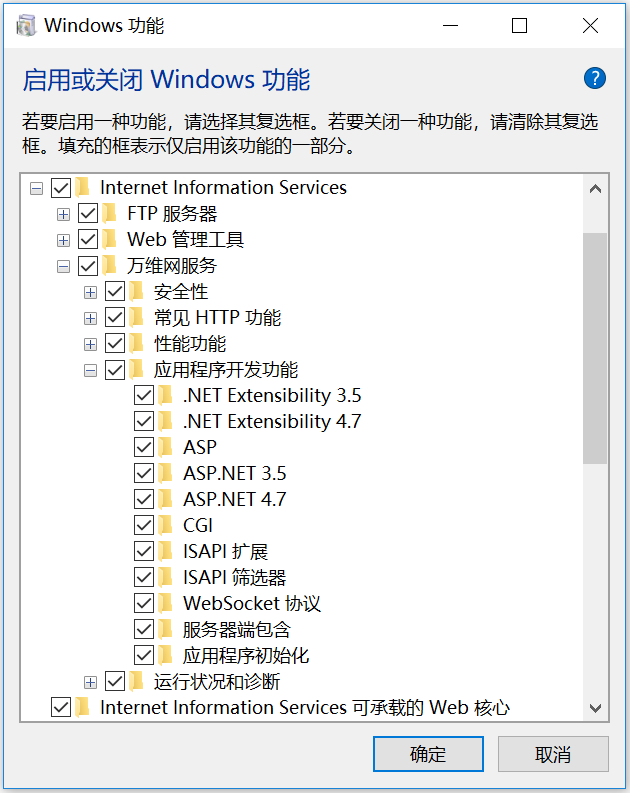Select the WebSocket 协议 label
Image resolution: width=630 pixels, height=793 pixels.
coord(252,603)
